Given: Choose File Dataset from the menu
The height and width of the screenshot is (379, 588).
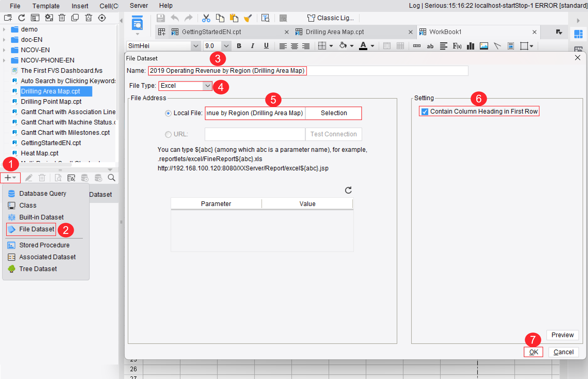Looking at the screenshot, I should pos(31,229).
